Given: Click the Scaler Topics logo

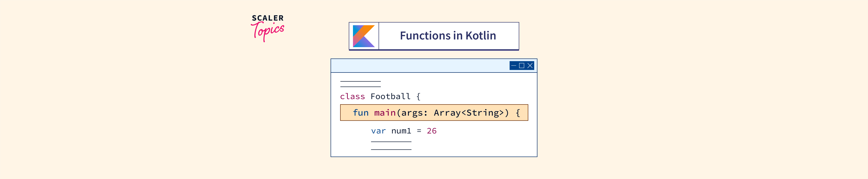Looking at the screenshot, I should pos(268,28).
